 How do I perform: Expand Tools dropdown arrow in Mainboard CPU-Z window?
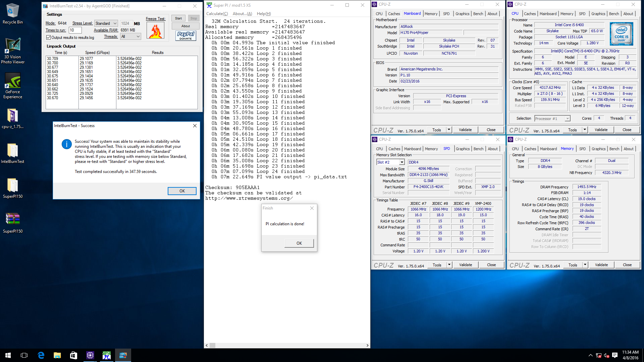click(x=449, y=130)
